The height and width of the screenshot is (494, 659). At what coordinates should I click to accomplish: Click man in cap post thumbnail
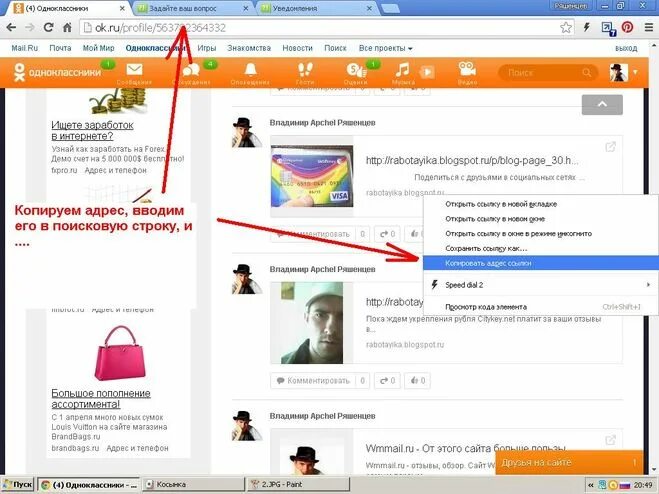pos(312,322)
